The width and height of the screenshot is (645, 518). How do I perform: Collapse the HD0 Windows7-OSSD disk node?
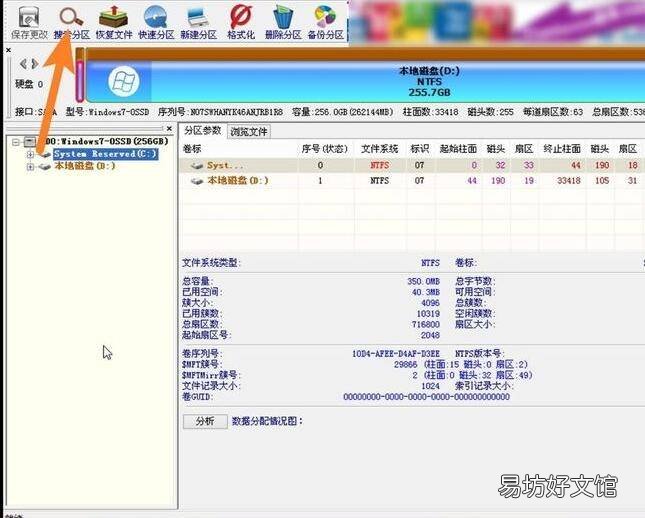tap(16, 142)
